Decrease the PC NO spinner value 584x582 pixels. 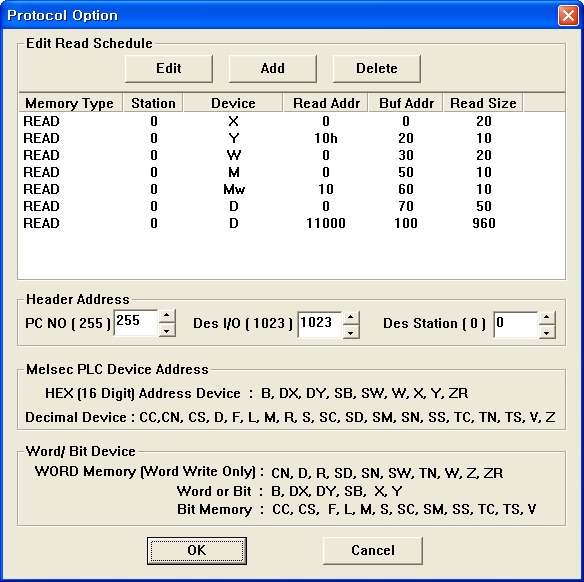[x=167, y=330]
